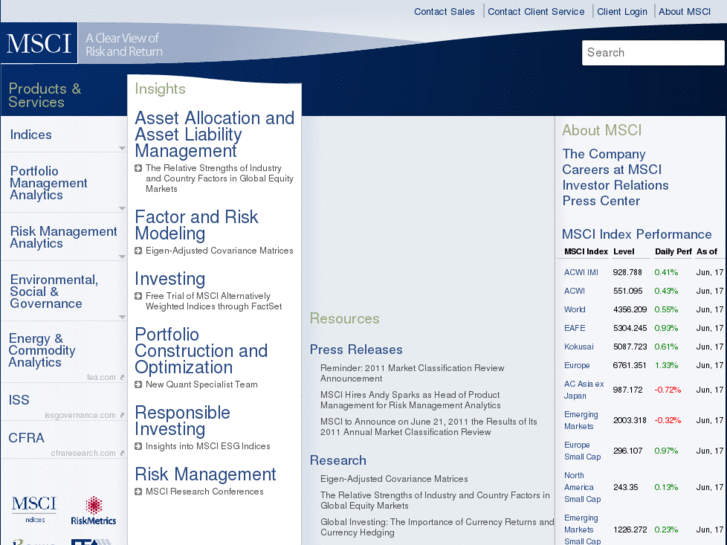
Task: Open the Factor and Risk Modeling heading
Action: (196, 225)
